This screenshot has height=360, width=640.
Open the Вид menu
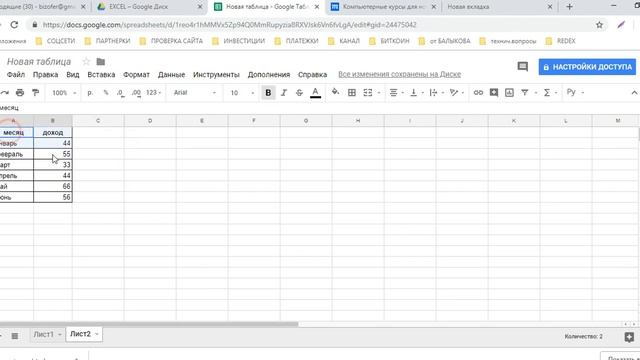pos(73,75)
